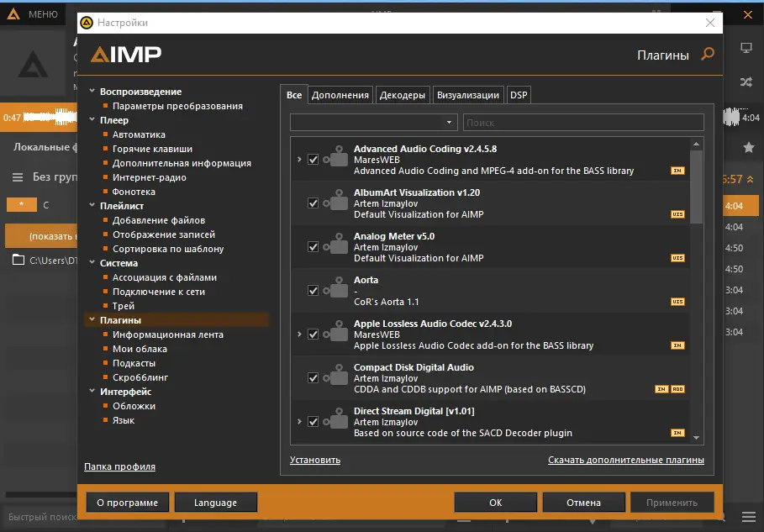764x532 pixels.
Task: Click the ADD badge on Compact Disk Digital Audio
Action: pyautogui.click(x=677, y=389)
